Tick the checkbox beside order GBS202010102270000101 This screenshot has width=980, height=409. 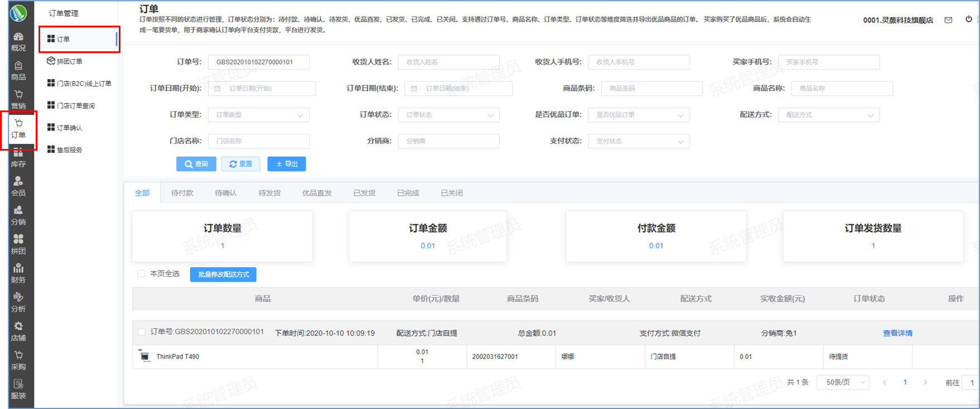142,332
